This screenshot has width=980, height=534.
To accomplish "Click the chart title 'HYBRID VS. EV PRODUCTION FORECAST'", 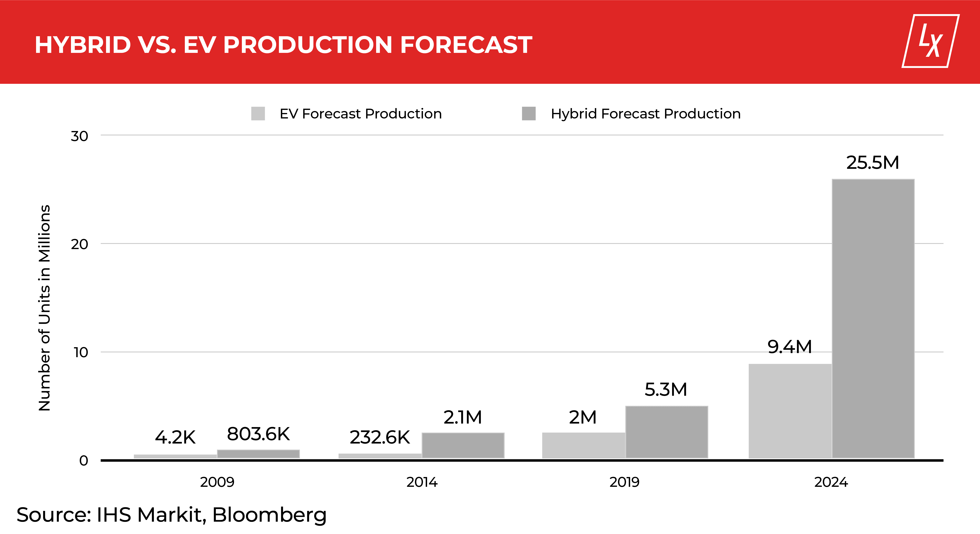I will [283, 45].
